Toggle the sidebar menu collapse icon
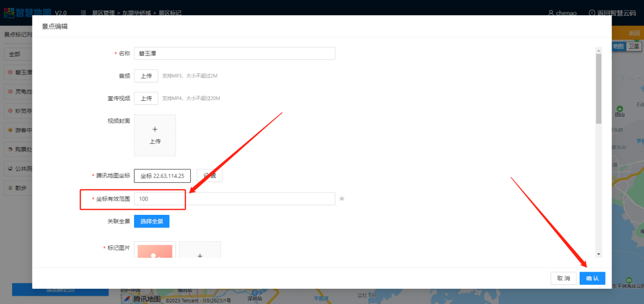The width and height of the screenshot is (644, 304). pos(83,13)
